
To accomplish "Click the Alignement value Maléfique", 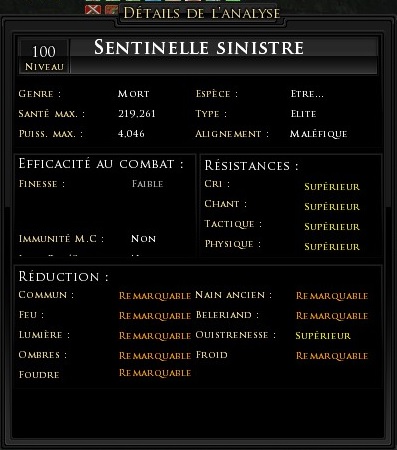I will (318, 134).
